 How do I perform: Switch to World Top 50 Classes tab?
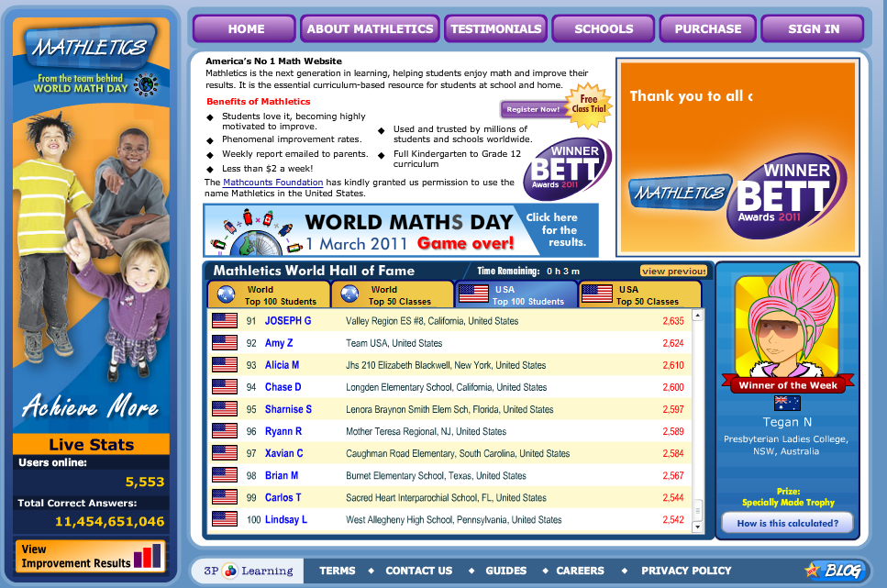tap(393, 294)
